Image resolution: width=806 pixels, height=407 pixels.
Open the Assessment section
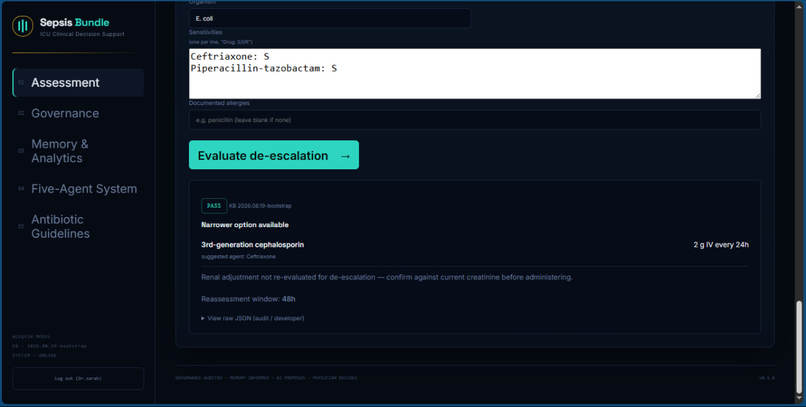(78, 83)
